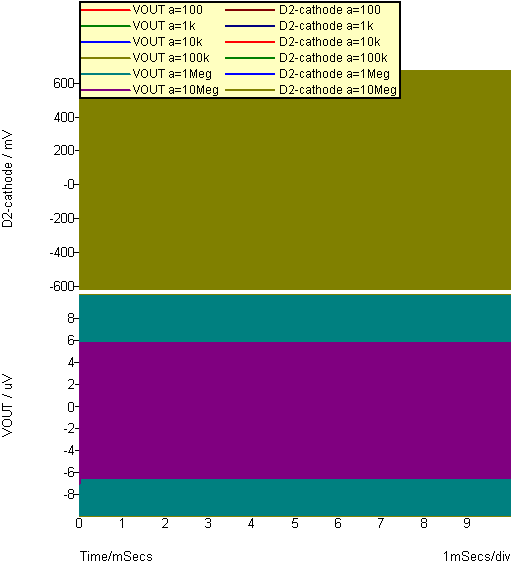
Task: Click the Time/mSecs axis label
Action: point(116,556)
